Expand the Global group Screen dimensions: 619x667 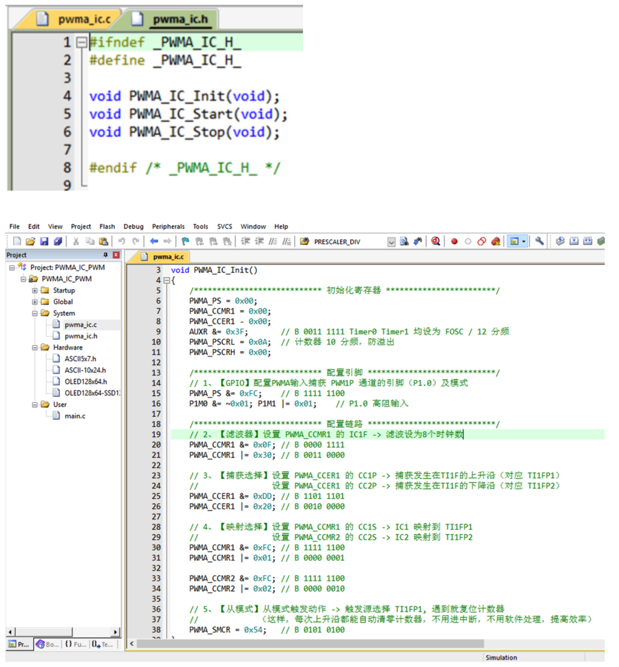pyautogui.click(x=35, y=302)
